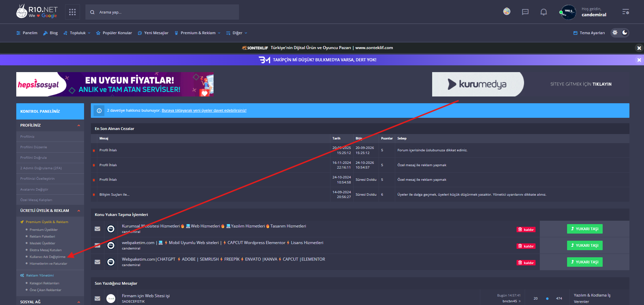Click YUKARI TAŞI for Kurumsal Websitesi Hizmetleri
The width and height of the screenshot is (644, 305).
point(585,229)
